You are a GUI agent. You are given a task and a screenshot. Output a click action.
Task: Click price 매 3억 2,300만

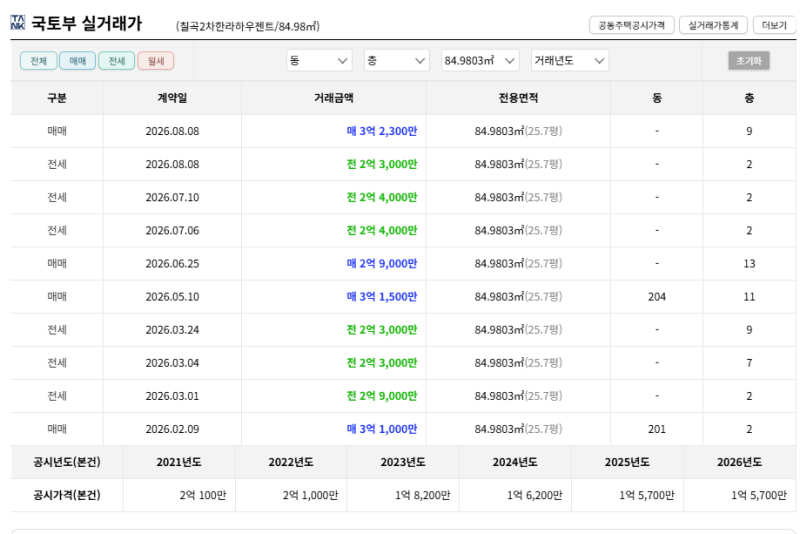(x=382, y=131)
